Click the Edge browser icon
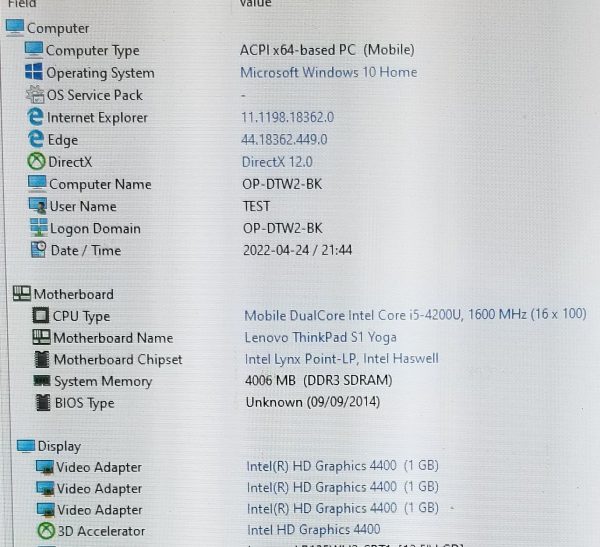The image size is (600, 547). [x=36, y=140]
